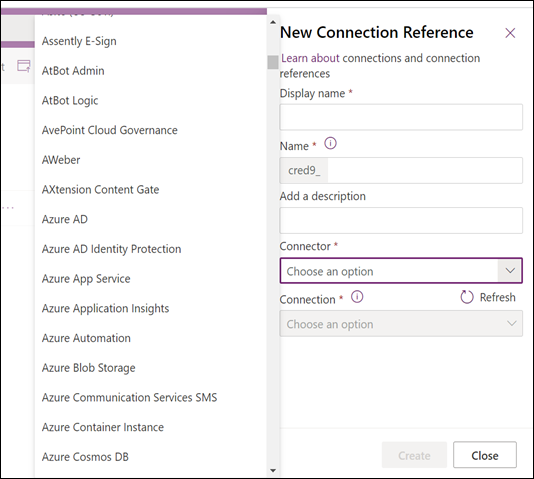534x479 pixels.
Task: Select AXtension Content Gate connector
Action: (151, 189)
